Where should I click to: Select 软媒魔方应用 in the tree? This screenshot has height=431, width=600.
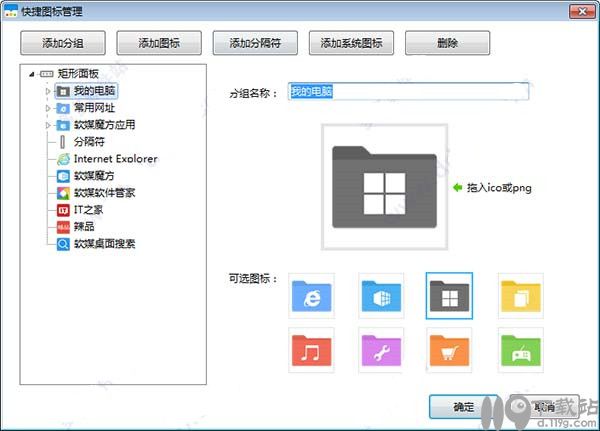pyautogui.click(x=104, y=124)
